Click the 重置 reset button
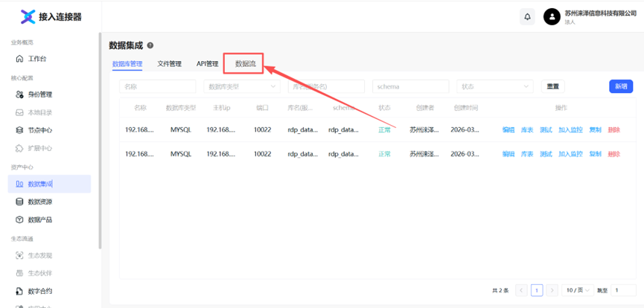This screenshot has height=308, width=644. click(x=552, y=86)
